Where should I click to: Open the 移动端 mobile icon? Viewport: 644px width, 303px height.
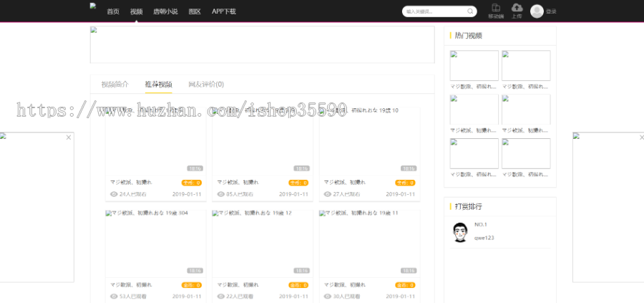coord(495,8)
